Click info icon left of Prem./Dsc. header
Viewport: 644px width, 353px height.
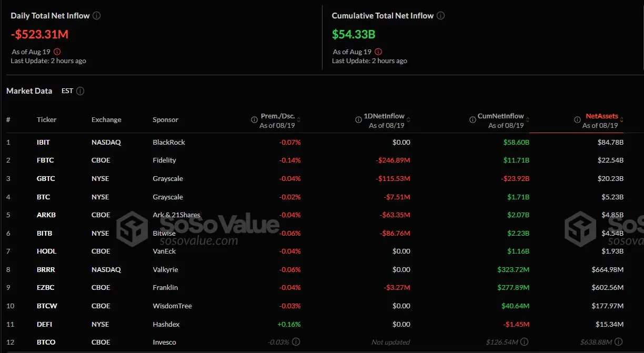point(255,120)
